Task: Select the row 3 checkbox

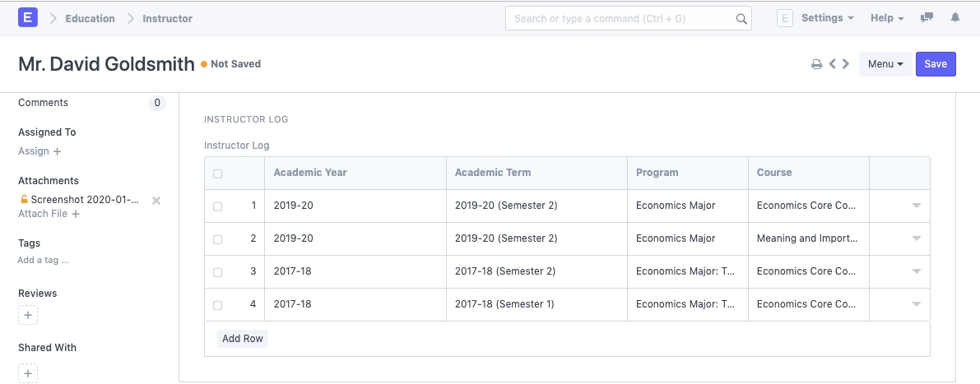Action: 218,272
